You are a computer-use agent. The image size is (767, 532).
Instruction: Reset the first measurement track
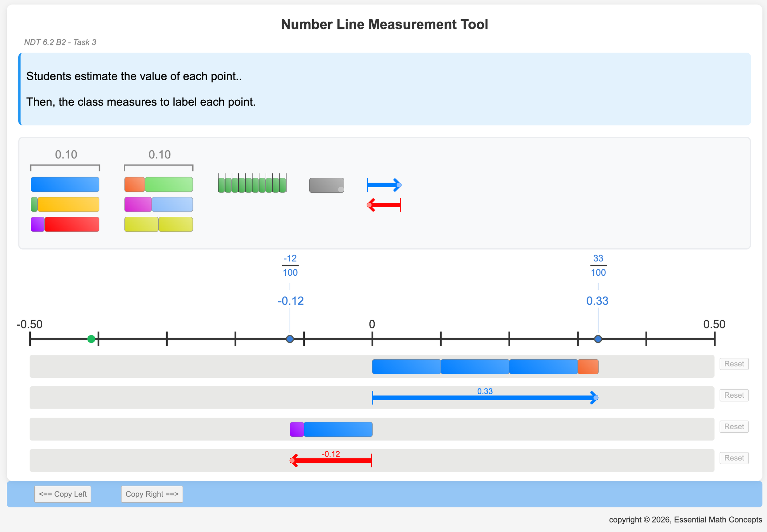(734, 364)
